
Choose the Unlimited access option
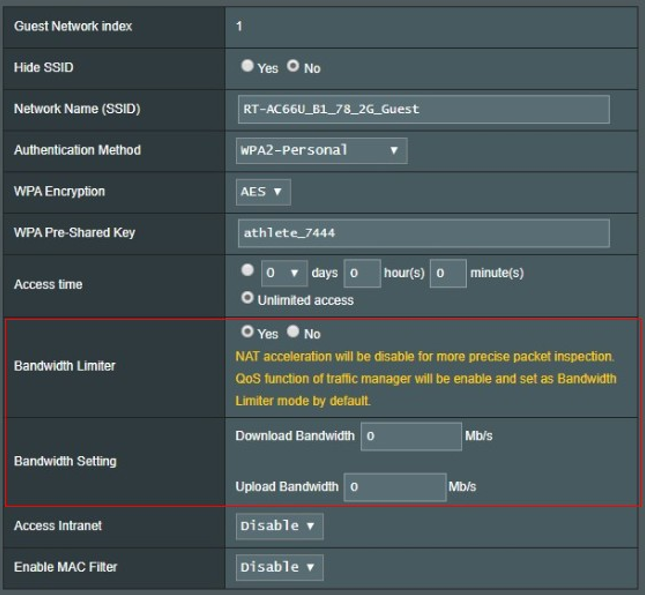(247, 298)
